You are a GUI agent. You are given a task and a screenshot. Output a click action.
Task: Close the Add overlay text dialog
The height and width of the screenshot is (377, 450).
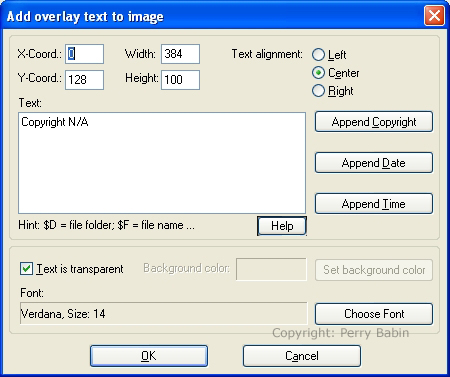[434, 15]
